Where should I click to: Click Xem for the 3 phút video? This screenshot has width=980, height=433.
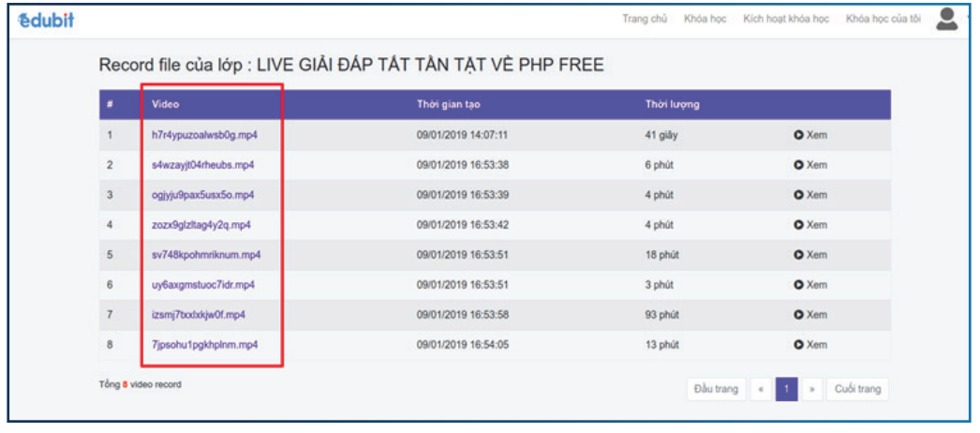810,285
